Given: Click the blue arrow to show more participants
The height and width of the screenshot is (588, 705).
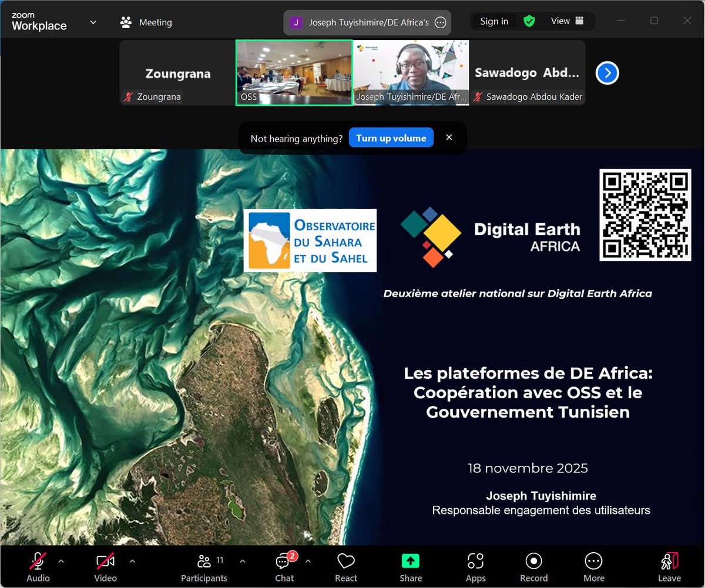Looking at the screenshot, I should click(607, 73).
